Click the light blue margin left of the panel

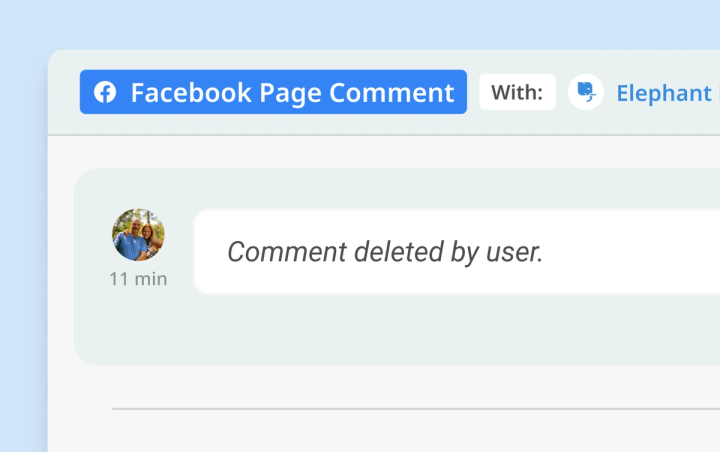coord(23,250)
